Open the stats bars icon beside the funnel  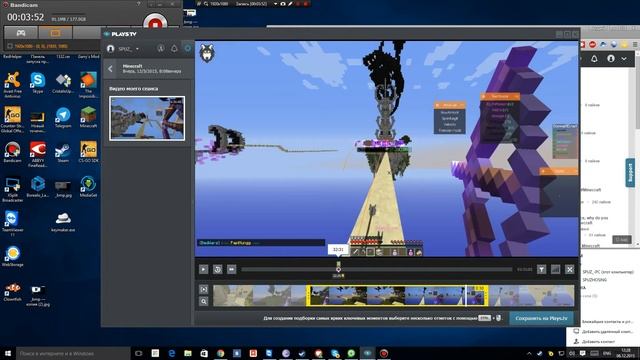[556, 269]
